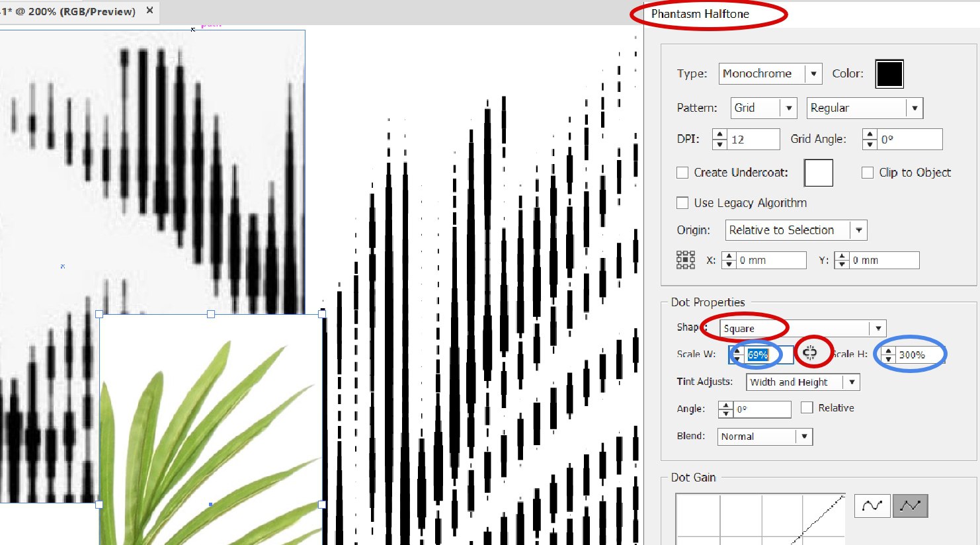This screenshot has width=980, height=545.
Task: Open the halftone Type dropdown showing Monochrome
Action: coord(770,73)
